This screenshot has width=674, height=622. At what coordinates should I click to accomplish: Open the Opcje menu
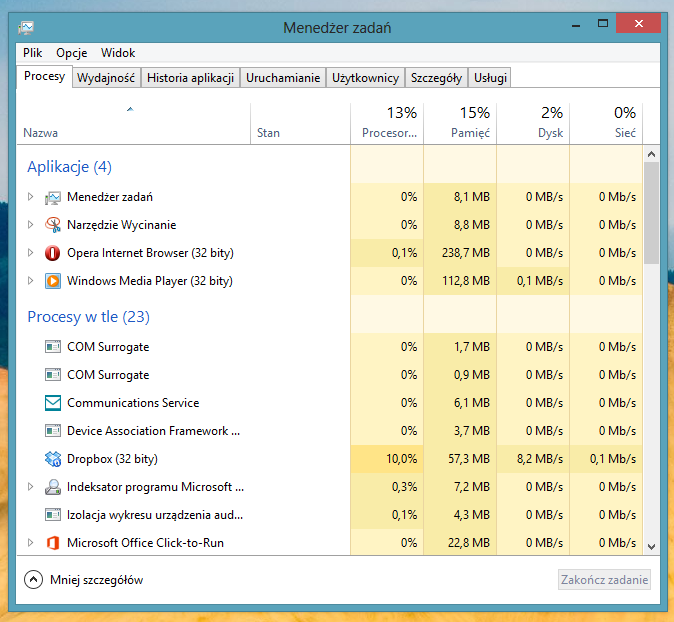point(72,53)
